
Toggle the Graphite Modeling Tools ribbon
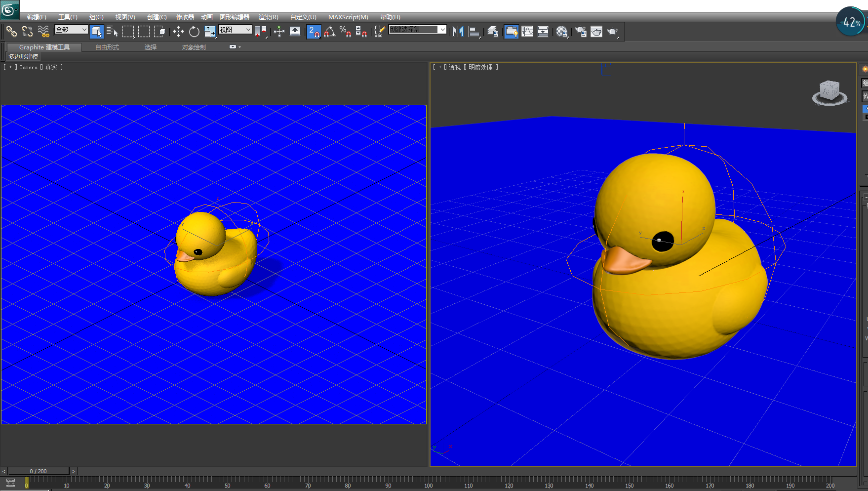click(512, 32)
